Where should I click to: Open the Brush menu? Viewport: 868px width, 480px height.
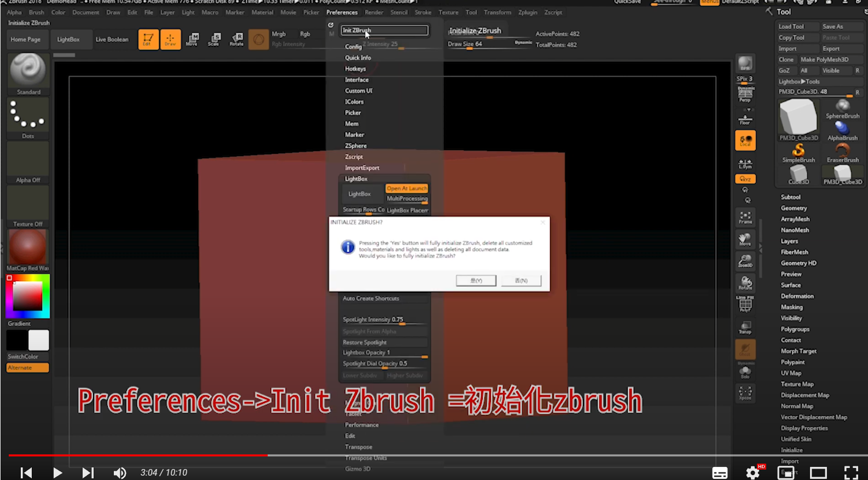(37, 12)
